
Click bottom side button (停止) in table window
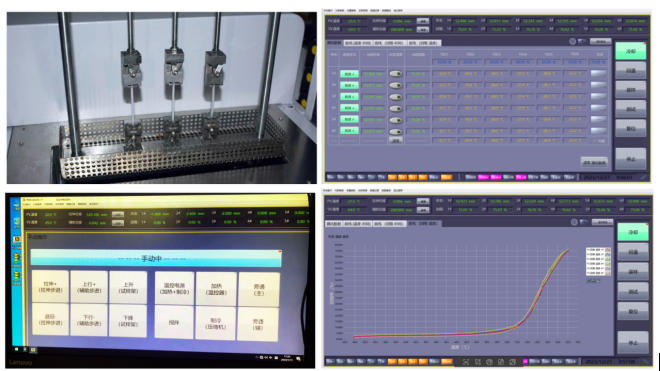point(631,159)
